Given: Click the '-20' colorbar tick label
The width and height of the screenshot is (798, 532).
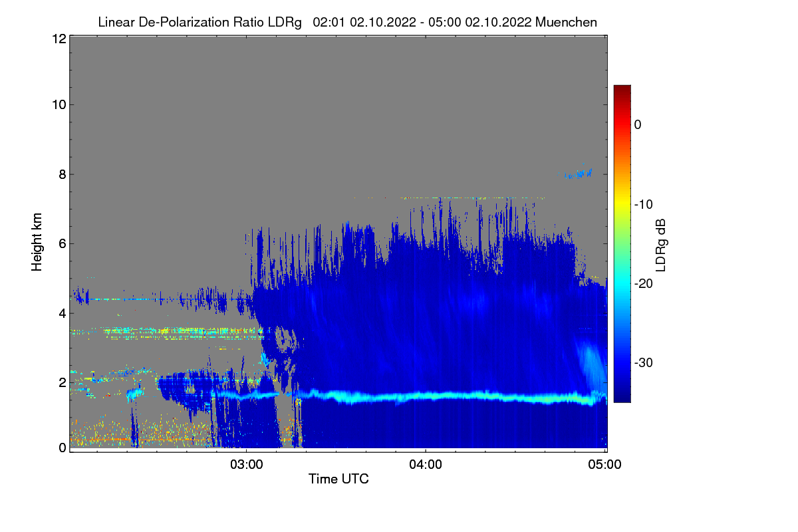Looking at the screenshot, I should [643, 283].
